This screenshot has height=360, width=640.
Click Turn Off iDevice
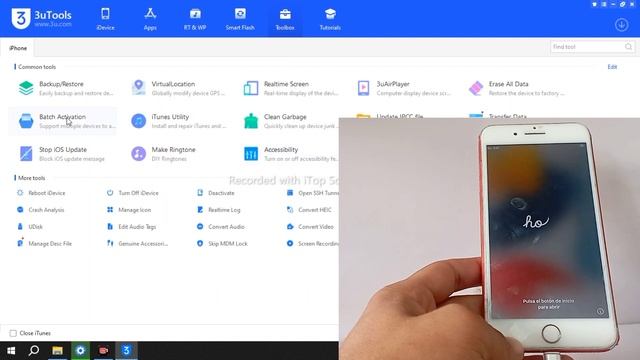[132, 193]
